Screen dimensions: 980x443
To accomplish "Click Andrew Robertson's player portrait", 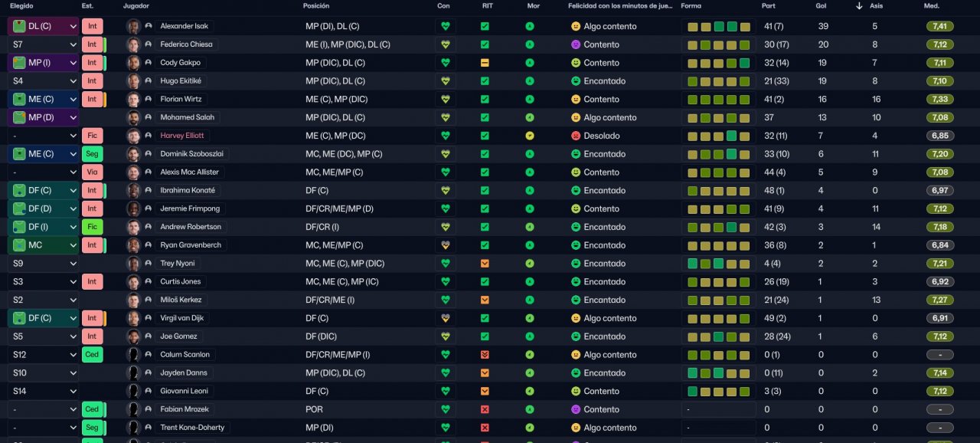I will pos(133,227).
